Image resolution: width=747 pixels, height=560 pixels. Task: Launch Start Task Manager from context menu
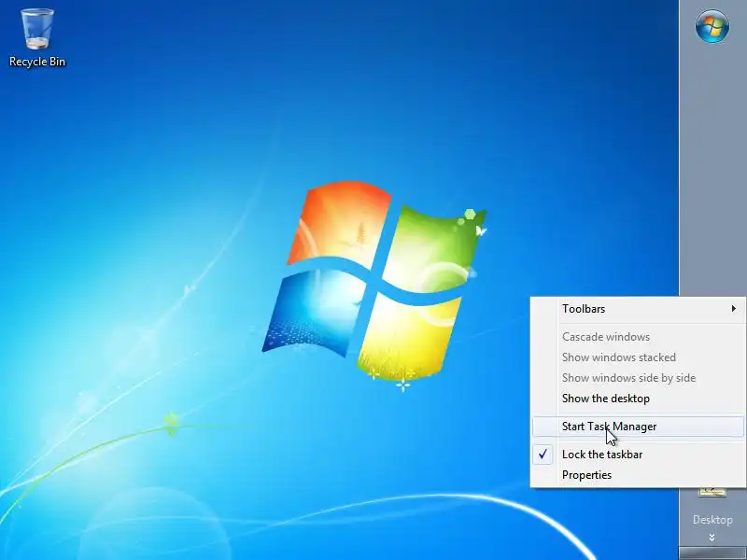pos(638,427)
